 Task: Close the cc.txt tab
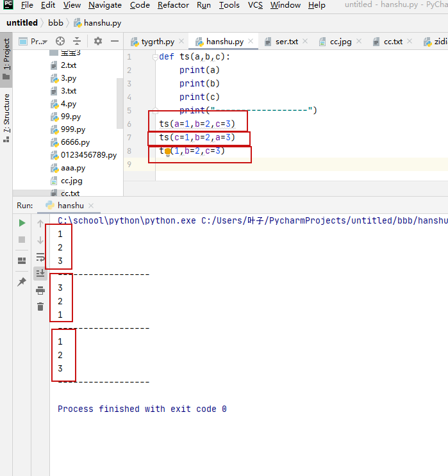coord(410,41)
